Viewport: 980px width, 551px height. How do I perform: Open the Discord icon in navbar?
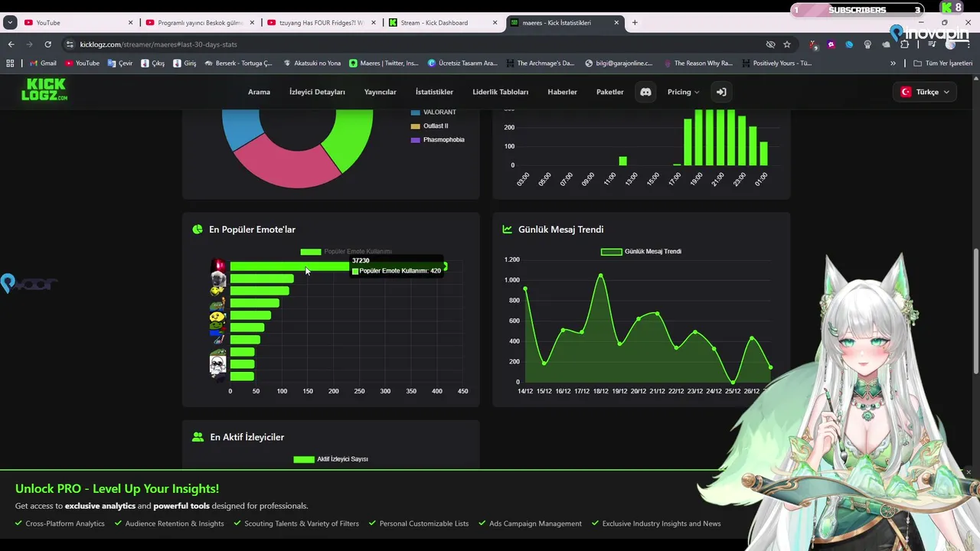645,92
